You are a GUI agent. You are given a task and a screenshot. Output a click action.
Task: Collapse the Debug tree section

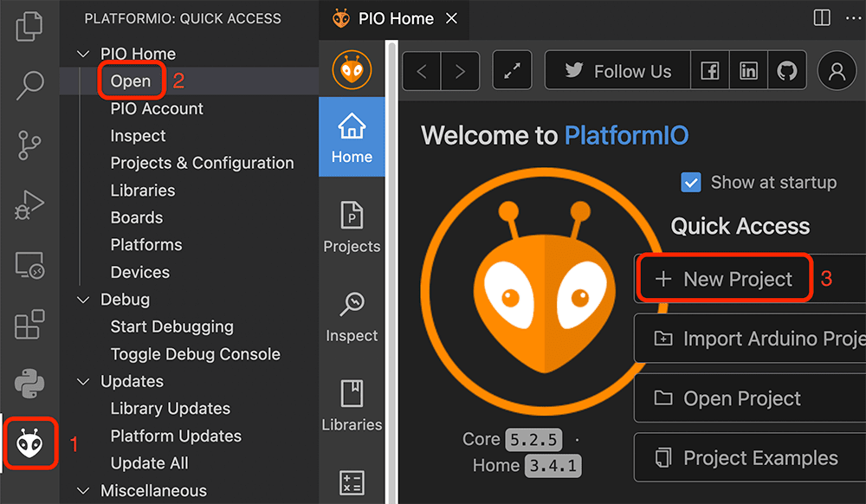pyautogui.click(x=83, y=300)
